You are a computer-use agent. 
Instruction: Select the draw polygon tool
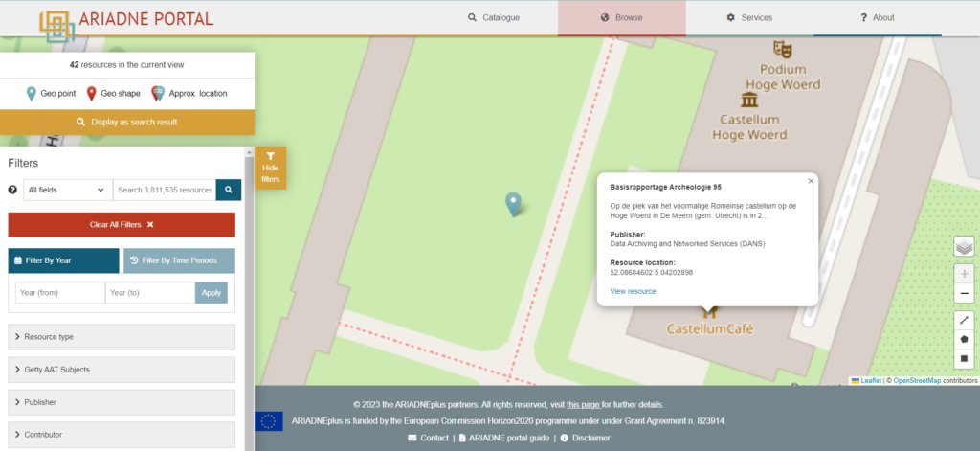[x=964, y=339]
